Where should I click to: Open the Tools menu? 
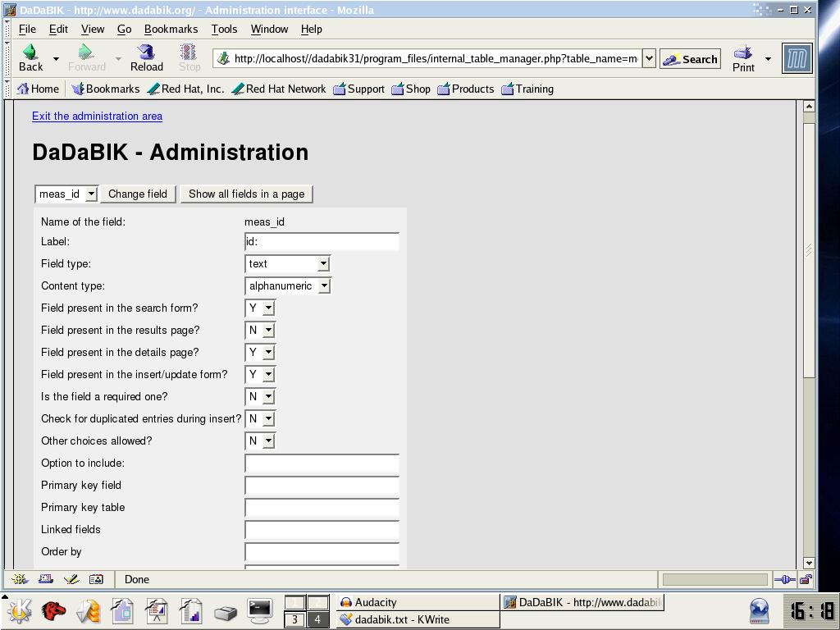(x=224, y=29)
